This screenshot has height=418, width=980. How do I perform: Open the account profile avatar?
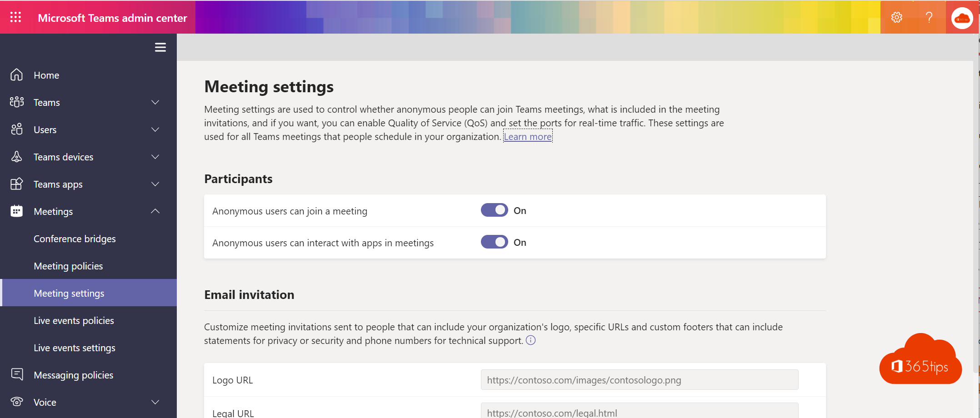pyautogui.click(x=962, y=18)
